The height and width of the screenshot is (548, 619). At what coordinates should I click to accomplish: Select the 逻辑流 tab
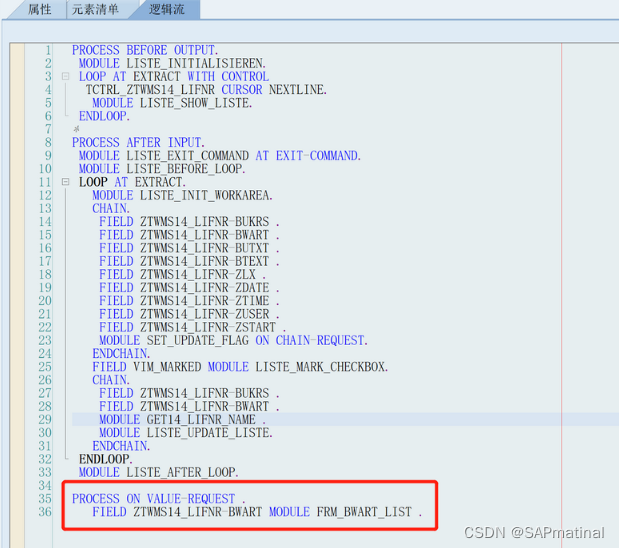[x=166, y=9]
